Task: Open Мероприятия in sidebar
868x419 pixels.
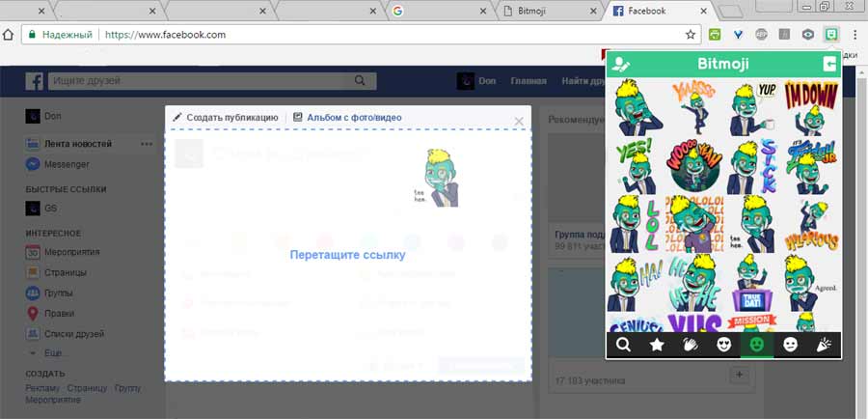Action: [63, 252]
